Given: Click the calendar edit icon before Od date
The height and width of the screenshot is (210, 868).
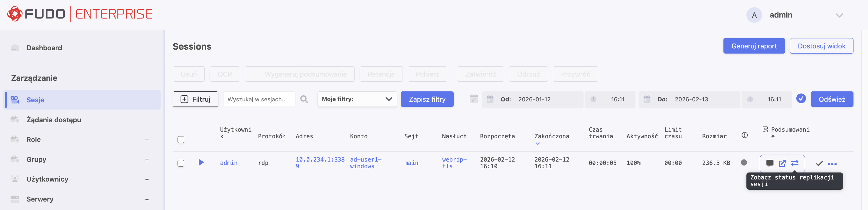Looking at the screenshot, I should [x=473, y=99].
